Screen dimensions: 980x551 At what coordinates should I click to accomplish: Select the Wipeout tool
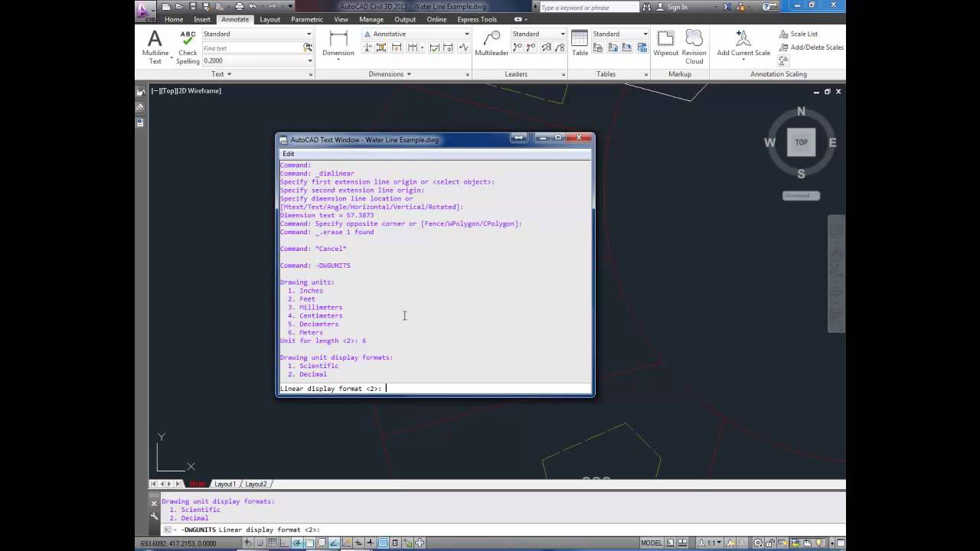point(665,44)
